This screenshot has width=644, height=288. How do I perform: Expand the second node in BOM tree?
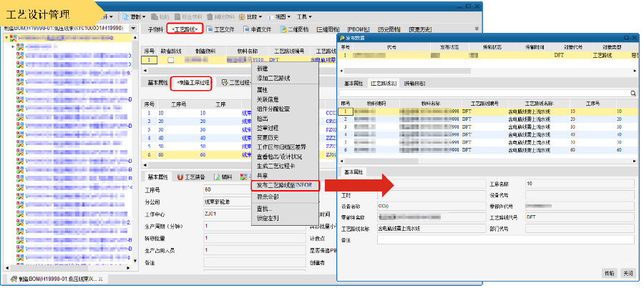pos(13,46)
